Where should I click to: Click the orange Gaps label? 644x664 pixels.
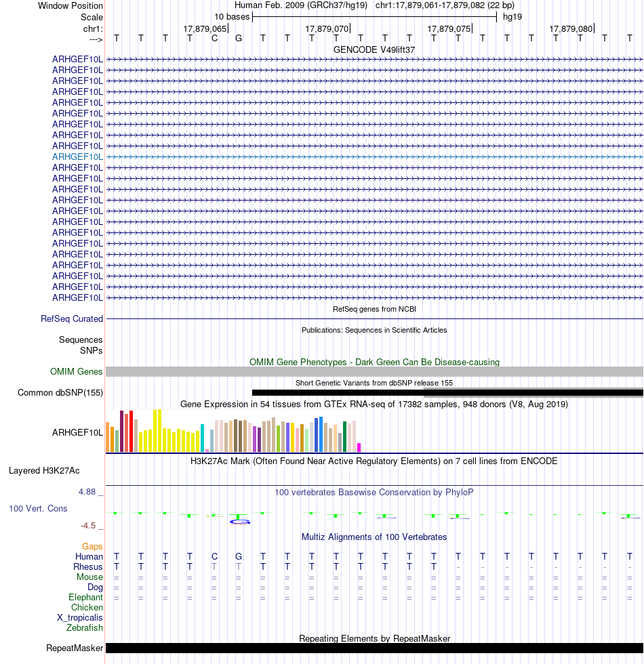pos(92,547)
